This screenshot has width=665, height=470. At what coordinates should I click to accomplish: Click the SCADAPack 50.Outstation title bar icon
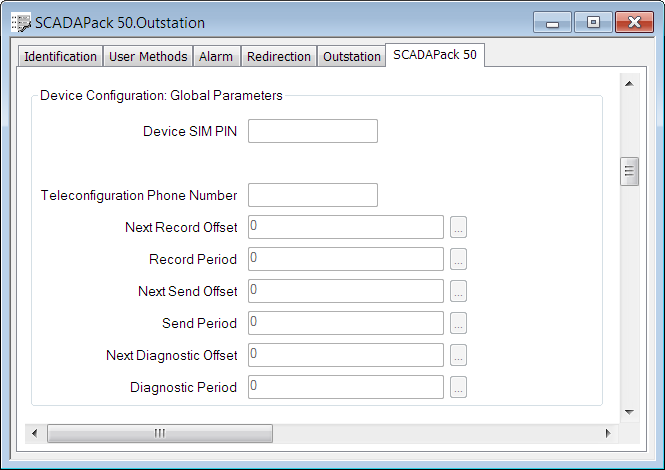pyautogui.click(x=20, y=21)
